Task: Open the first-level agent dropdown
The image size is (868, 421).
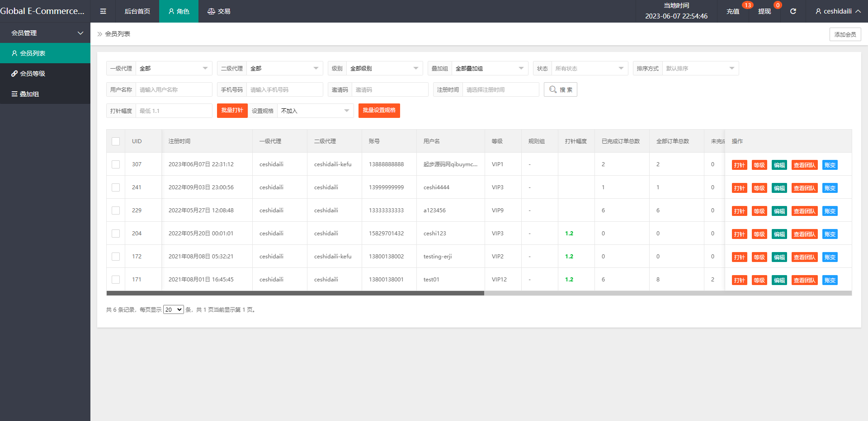Action: (174, 68)
